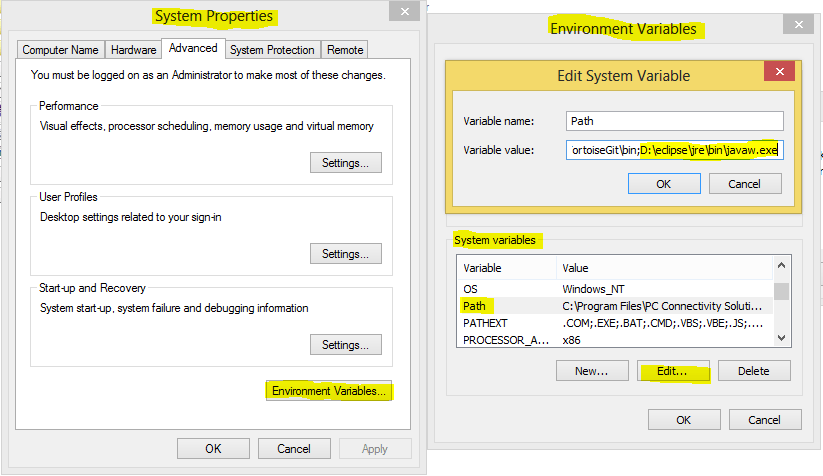Click Cancel in Edit System Variable dialog

click(745, 184)
